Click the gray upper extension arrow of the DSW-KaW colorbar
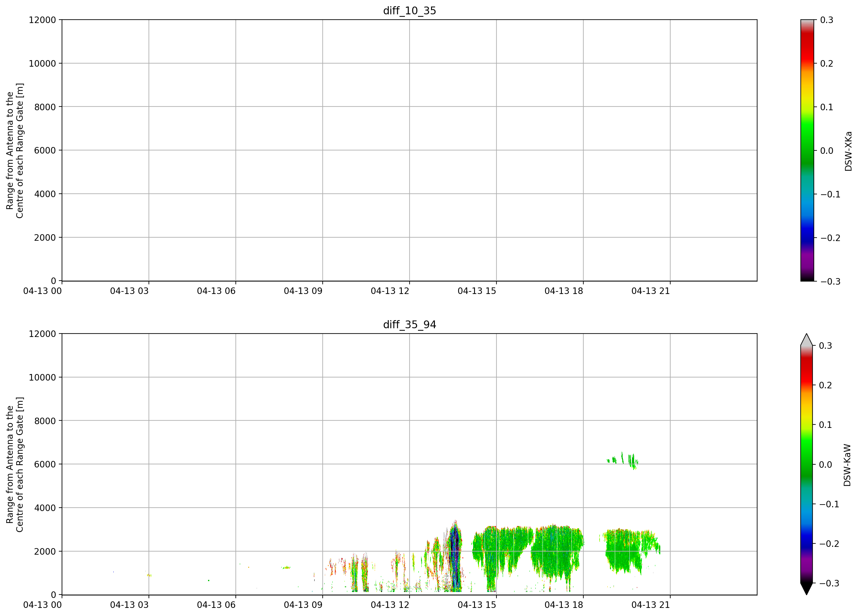Screen dimensions: 859x616 coord(807,340)
